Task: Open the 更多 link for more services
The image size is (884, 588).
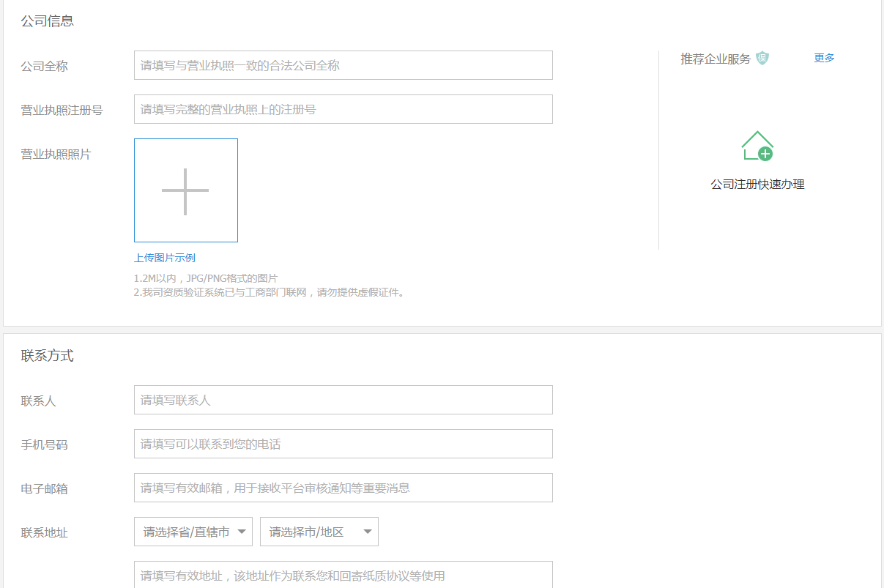Action: coord(823,58)
